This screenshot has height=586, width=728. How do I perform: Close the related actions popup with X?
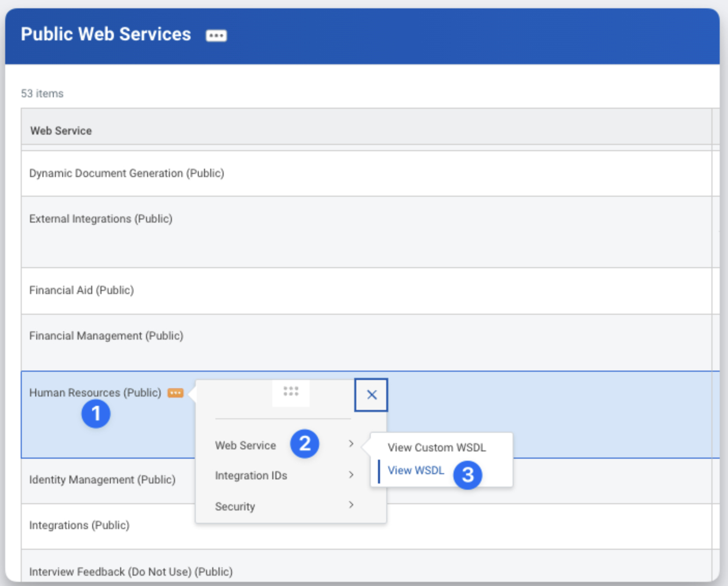(371, 395)
